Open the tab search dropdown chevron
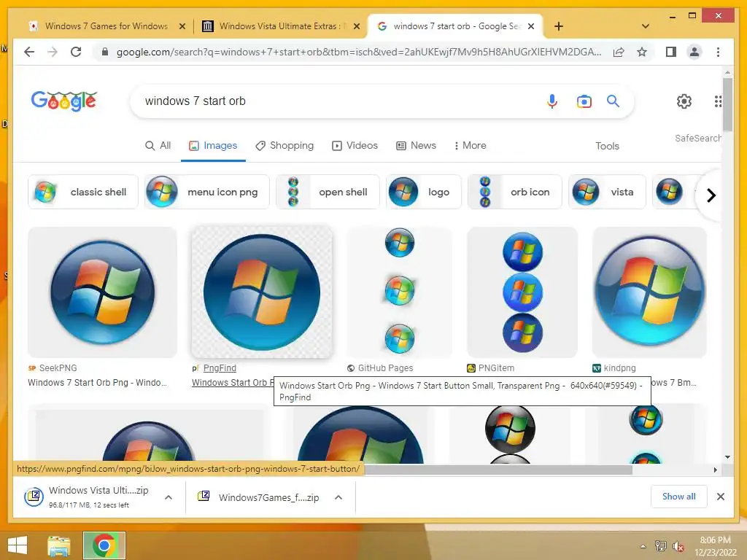Screen dimensions: 747x560 [645, 26]
